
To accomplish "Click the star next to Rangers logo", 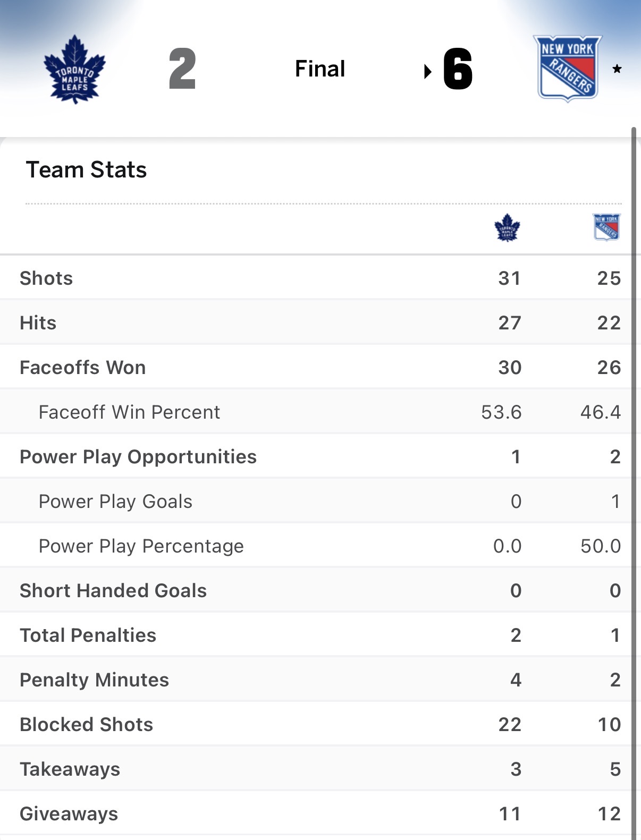I will coord(617,69).
